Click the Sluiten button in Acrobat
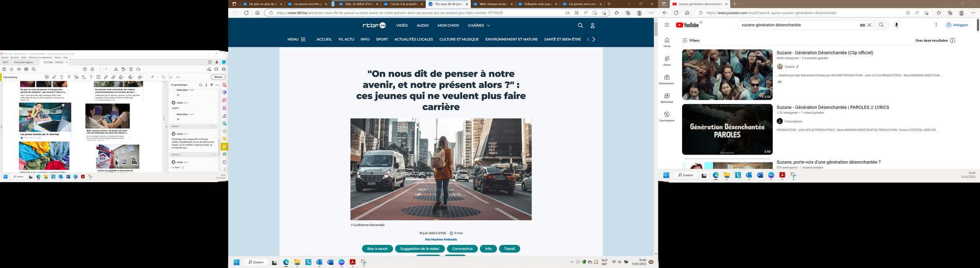Screen dimensions: 980x268 point(218,77)
